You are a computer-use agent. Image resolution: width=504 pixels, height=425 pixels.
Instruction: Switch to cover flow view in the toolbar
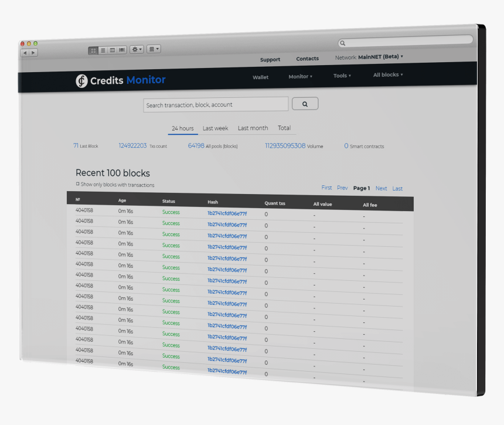(x=122, y=49)
